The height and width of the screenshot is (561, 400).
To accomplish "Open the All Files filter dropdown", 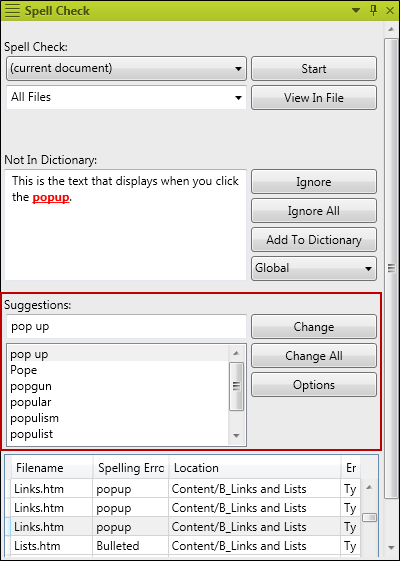I will pos(126,97).
